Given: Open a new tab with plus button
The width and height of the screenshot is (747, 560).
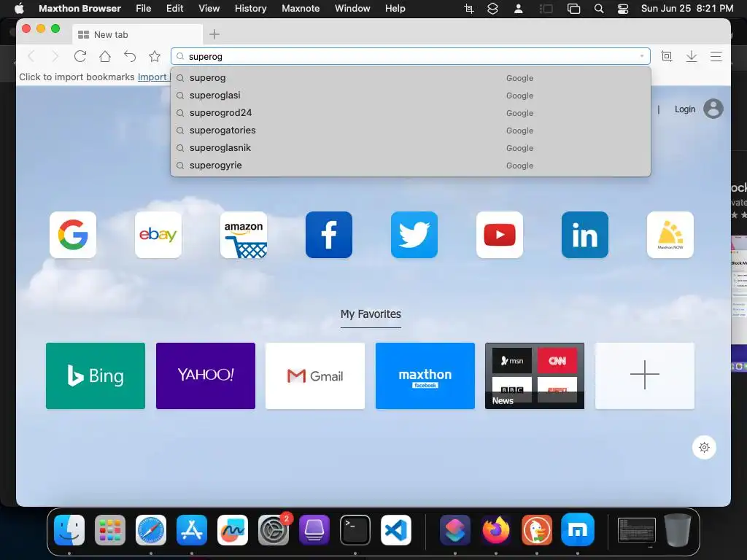Looking at the screenshot, I should [x=214, y=34].
